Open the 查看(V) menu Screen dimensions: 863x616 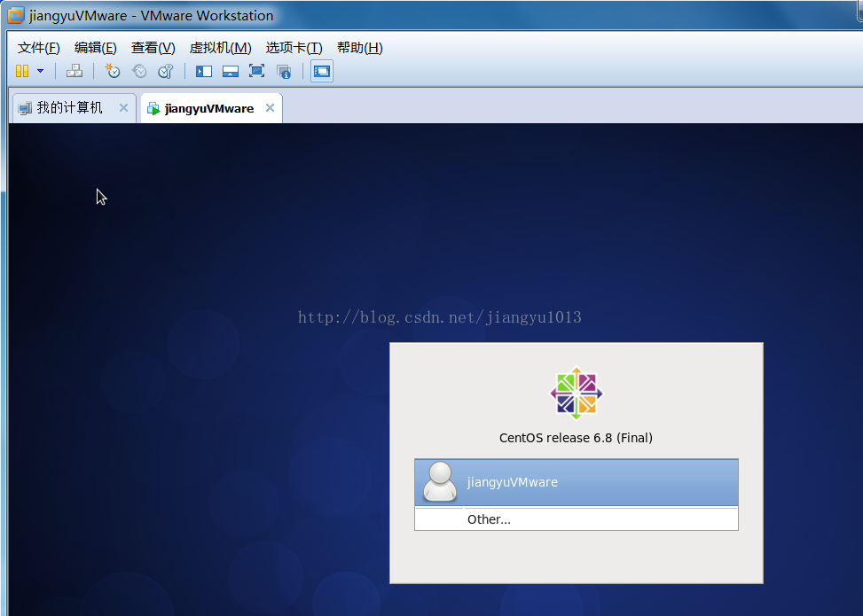(153, 48)
